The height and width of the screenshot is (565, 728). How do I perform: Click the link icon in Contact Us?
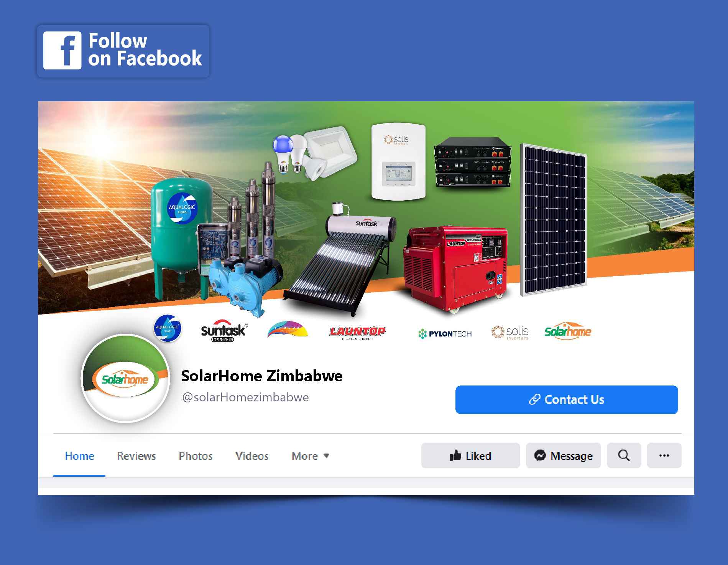tap(534, 400)
